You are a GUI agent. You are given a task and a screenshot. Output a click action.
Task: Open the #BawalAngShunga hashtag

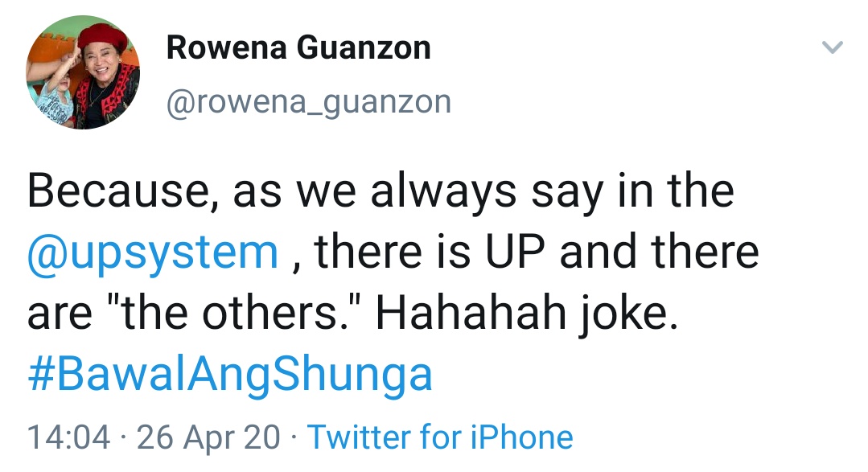point(230,375)
